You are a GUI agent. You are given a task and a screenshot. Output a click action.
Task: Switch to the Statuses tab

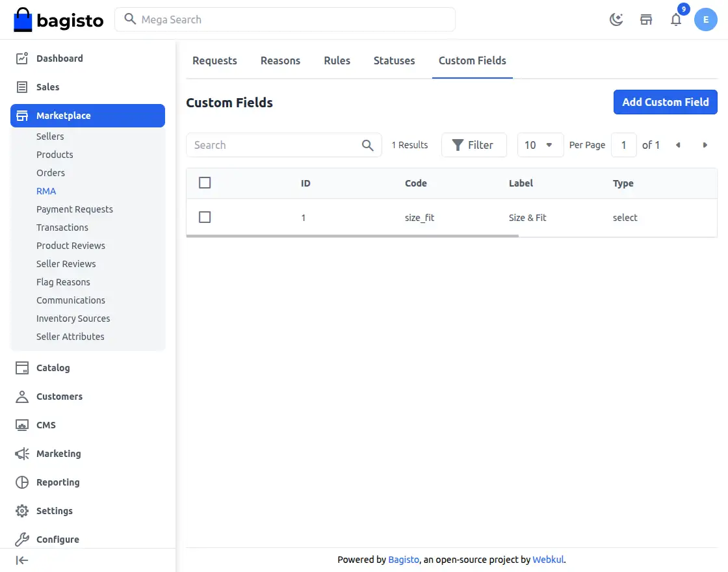pyautogui.click(x=394, y=60)
